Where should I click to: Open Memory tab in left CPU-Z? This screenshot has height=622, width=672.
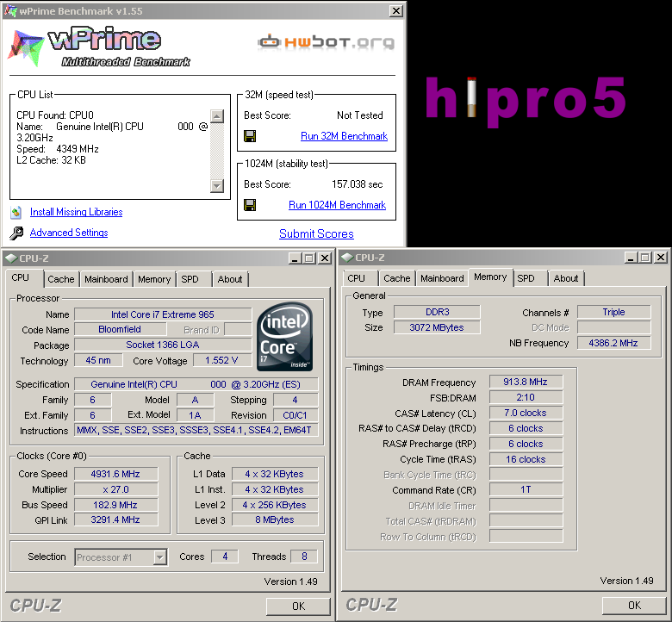tap(154, 279)
